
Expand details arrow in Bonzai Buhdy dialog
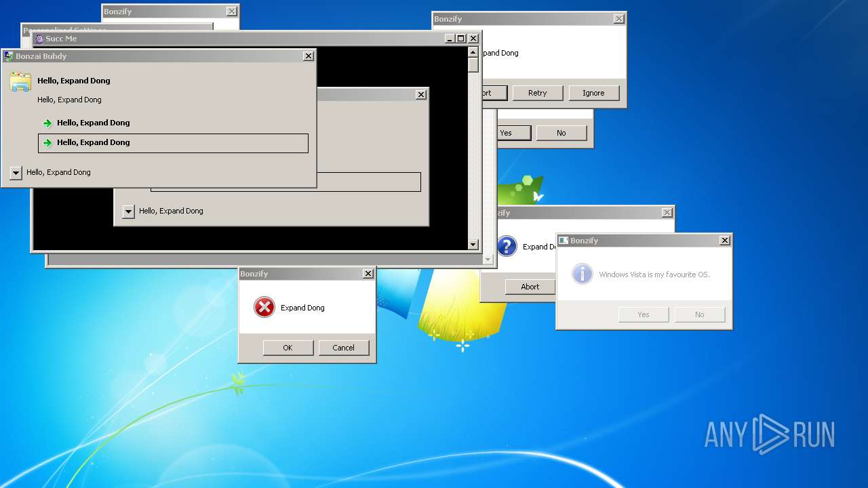[x=16, y=173]
